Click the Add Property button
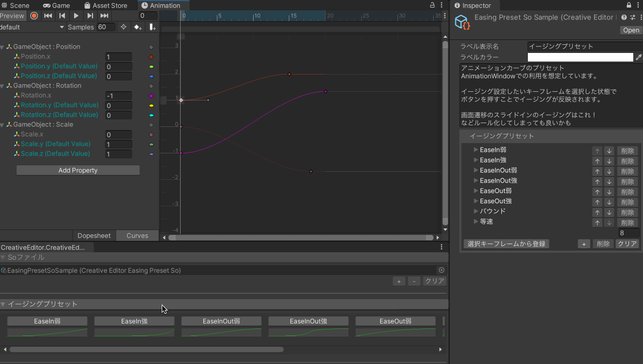643x364 pixels. pos(78,170)
